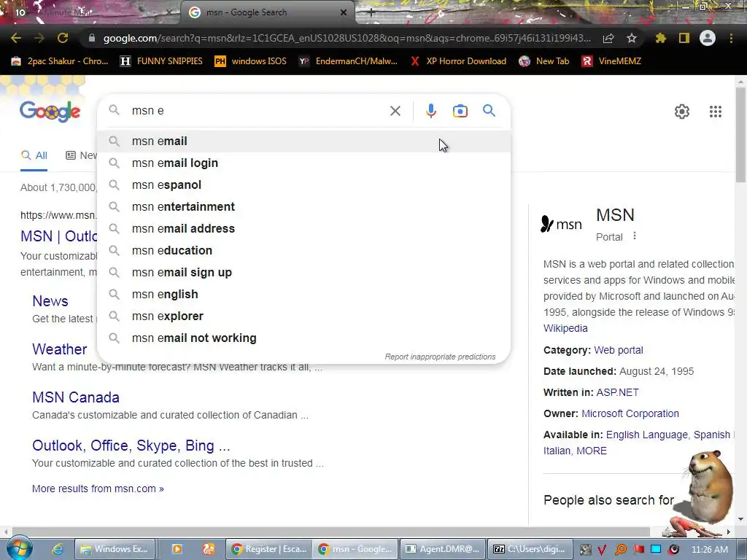747x560 pixels.
Task: Toggle the Chrome side panel icon
Action: click(x=684, y=38)
